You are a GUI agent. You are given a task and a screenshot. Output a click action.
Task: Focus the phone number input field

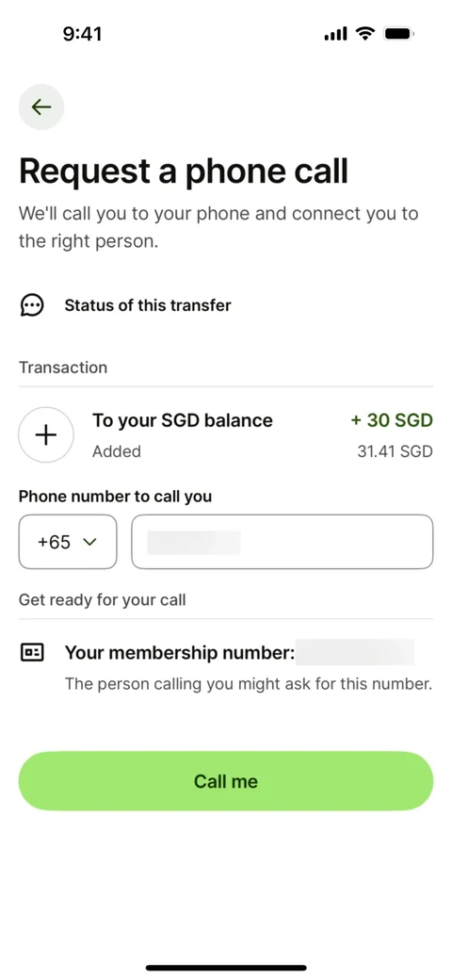click(282, 542)
